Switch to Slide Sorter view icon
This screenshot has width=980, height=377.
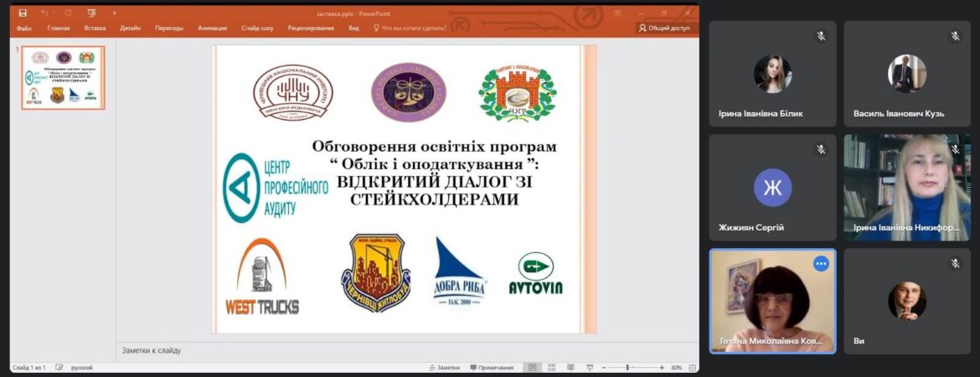[552, 368]
